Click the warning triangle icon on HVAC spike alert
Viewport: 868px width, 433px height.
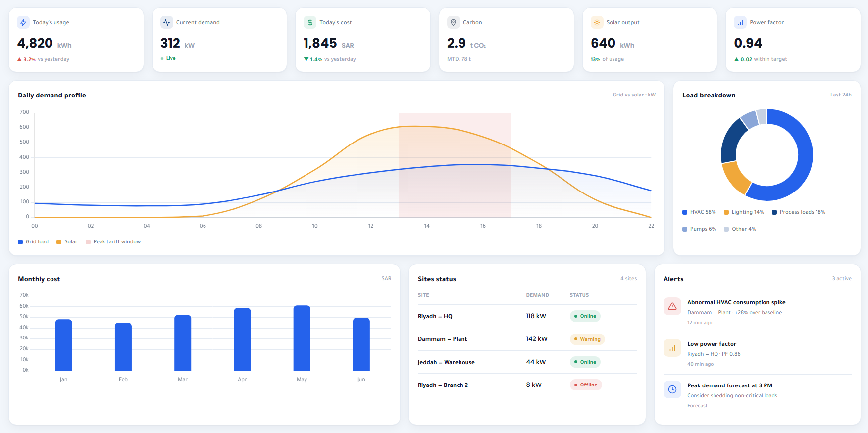[672, 306]
